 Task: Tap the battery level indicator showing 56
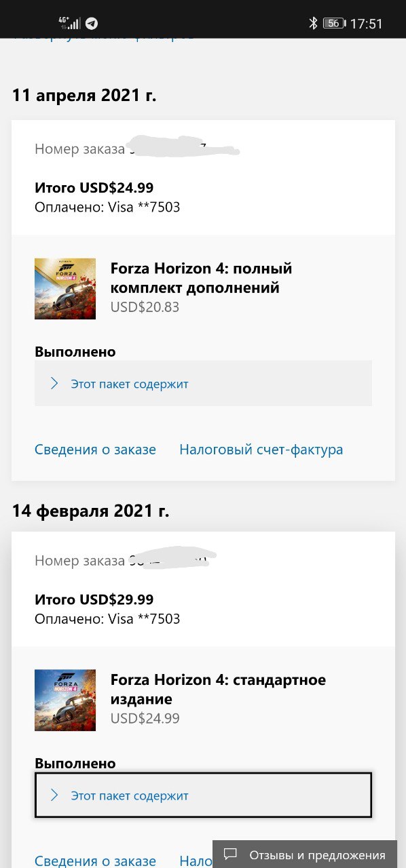(333, 24)
